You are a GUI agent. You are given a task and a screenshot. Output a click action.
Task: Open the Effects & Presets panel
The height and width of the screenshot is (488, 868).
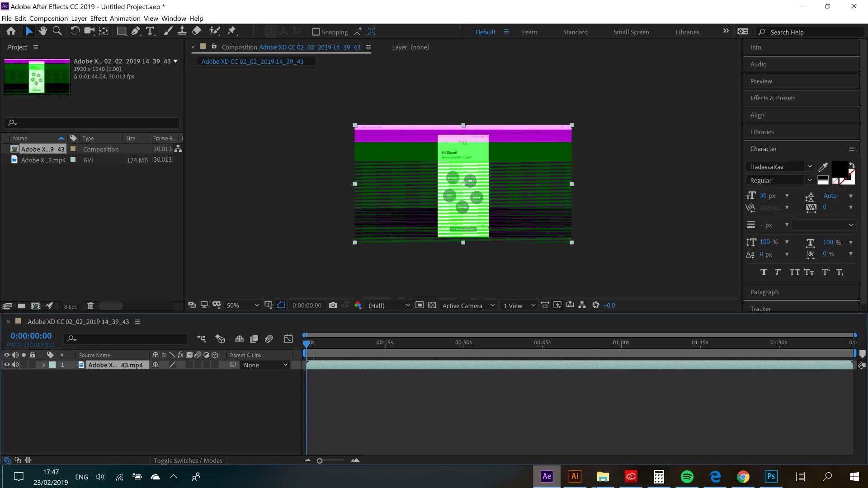[773, 98]
